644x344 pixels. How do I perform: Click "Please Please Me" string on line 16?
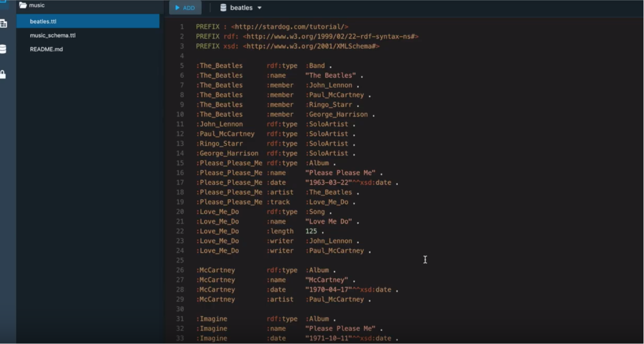340,173
